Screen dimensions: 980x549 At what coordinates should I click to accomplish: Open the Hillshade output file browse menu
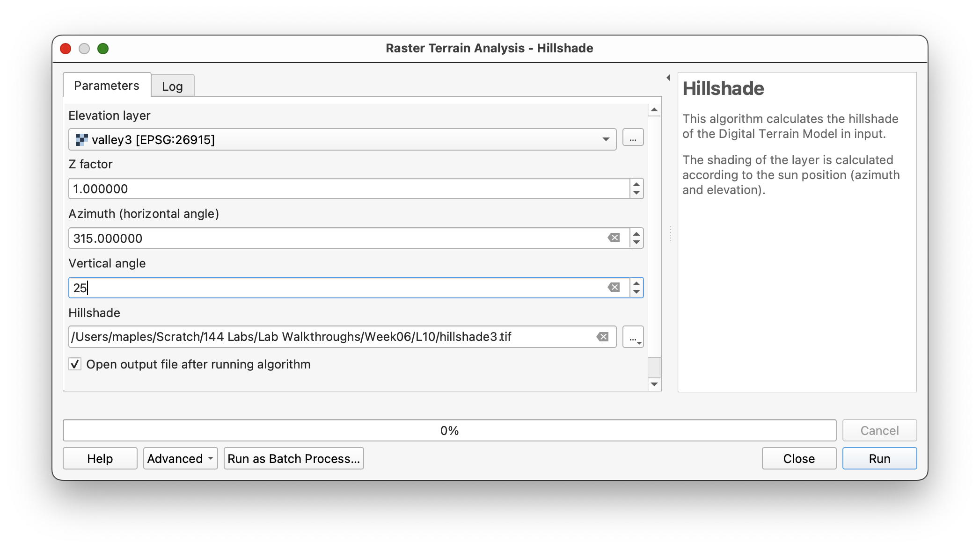click(633, 337)
